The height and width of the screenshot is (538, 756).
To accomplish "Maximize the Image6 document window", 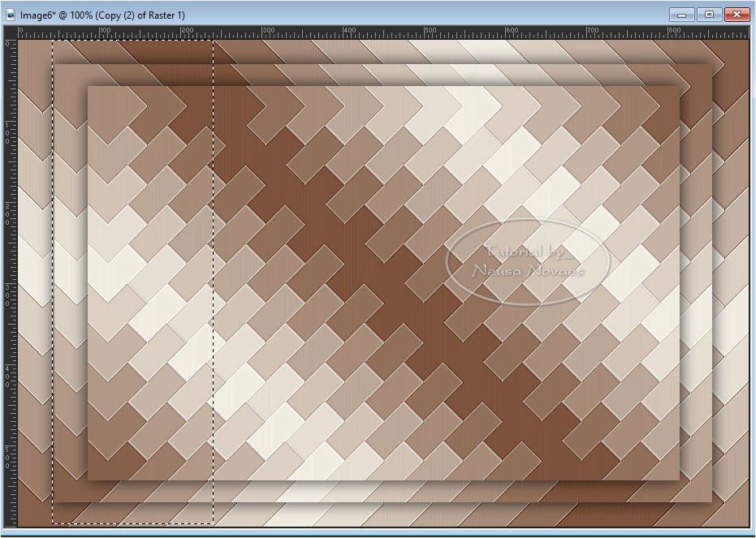I will point(709,15).
